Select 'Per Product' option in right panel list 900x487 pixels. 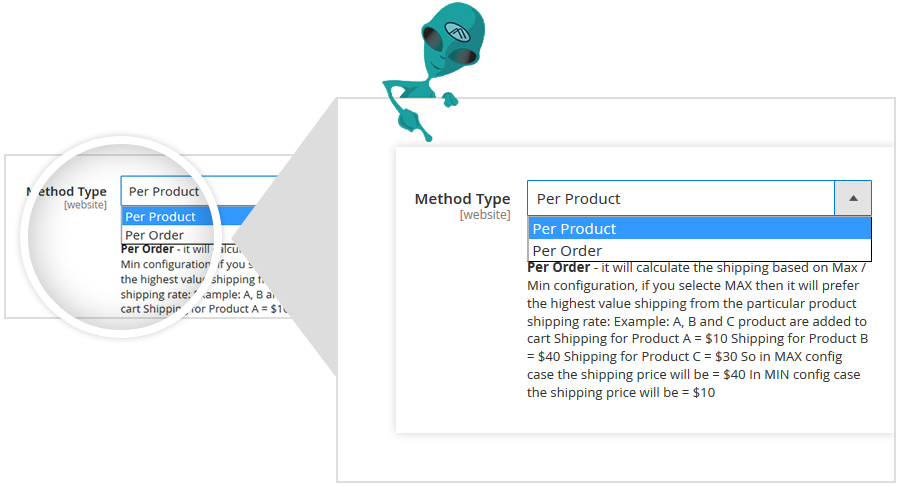click(699, 229)
